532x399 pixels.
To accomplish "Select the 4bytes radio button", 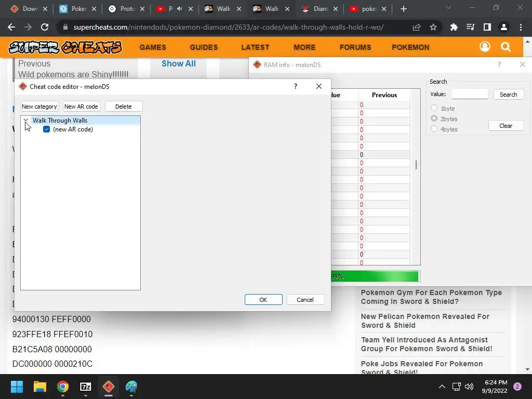I will point(434,129).
